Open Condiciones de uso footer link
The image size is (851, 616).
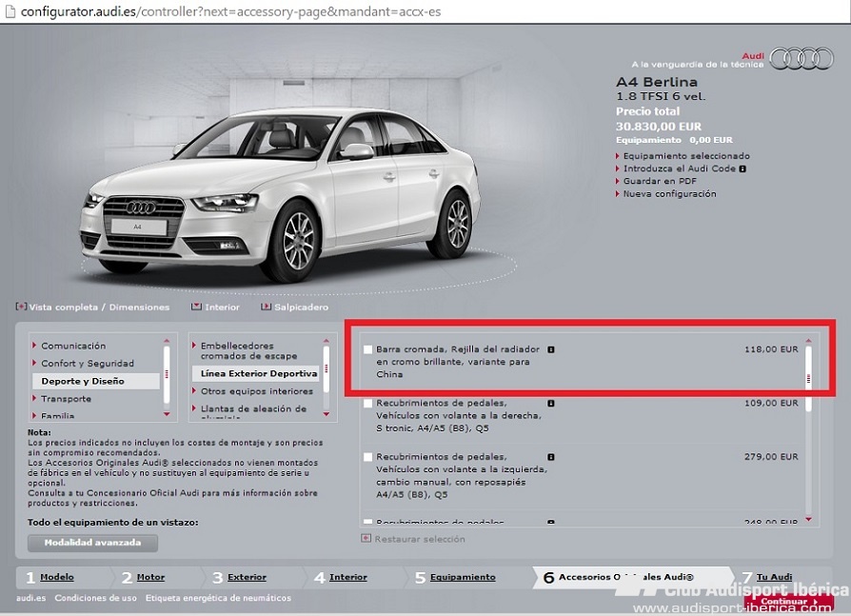pyautogui.click(x=95, y=598)
